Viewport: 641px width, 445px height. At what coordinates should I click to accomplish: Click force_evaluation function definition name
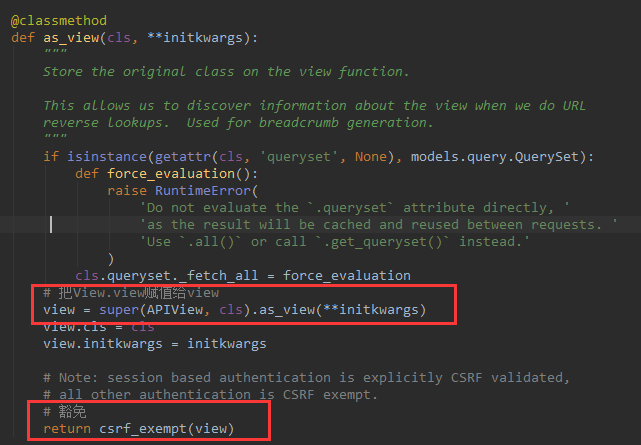171,174
